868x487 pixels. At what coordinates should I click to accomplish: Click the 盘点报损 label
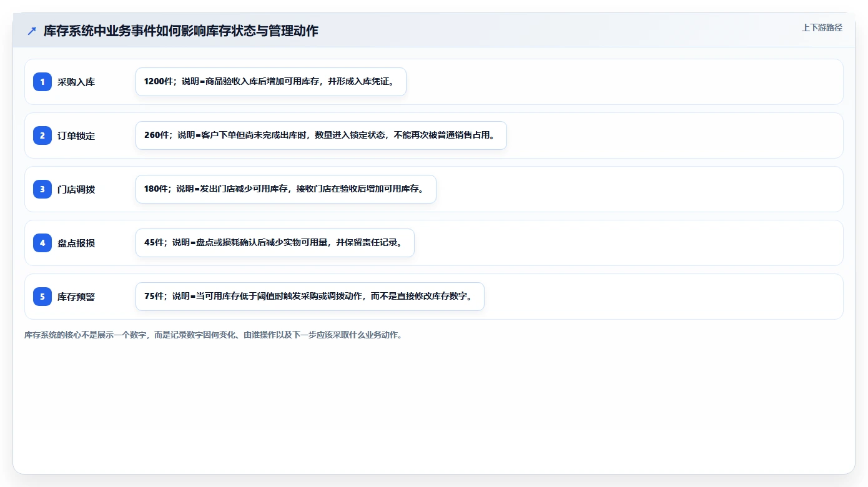pyautogui.click(x=76, y=243)
